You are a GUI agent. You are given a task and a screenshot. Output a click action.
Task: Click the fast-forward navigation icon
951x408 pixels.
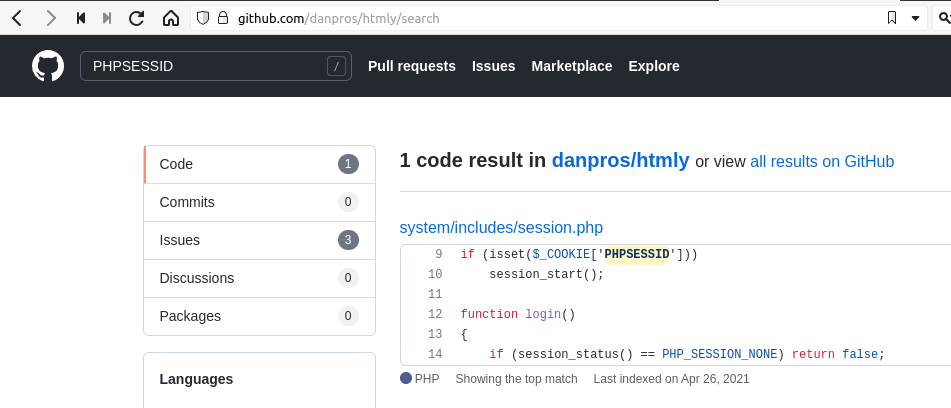pyautogui.click(x=107, y=18)
